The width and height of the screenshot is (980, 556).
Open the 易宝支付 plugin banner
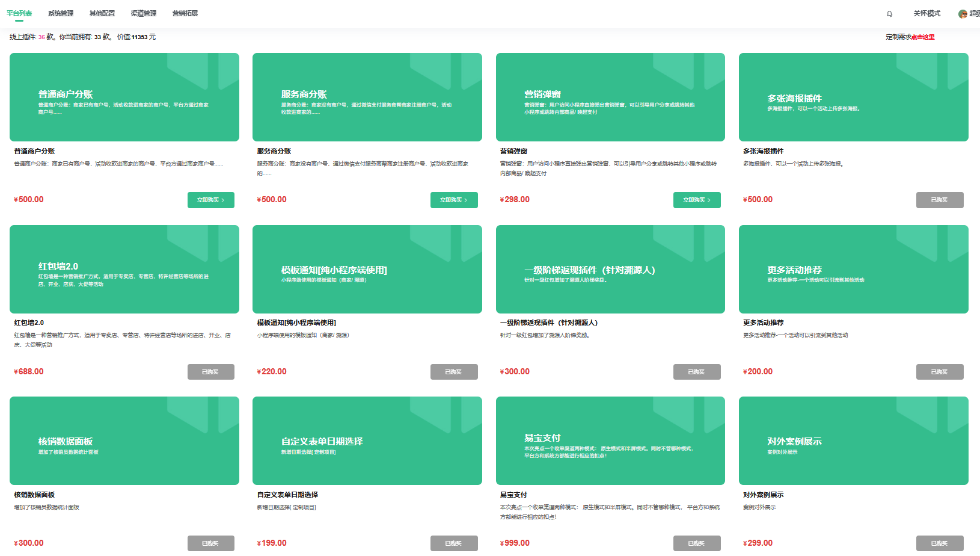[x=610, y=440]
